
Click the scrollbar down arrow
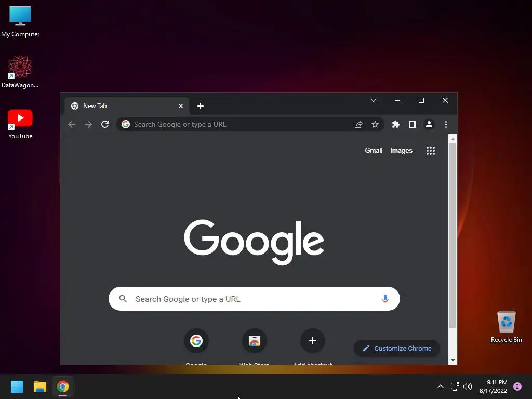coord(453,360)
